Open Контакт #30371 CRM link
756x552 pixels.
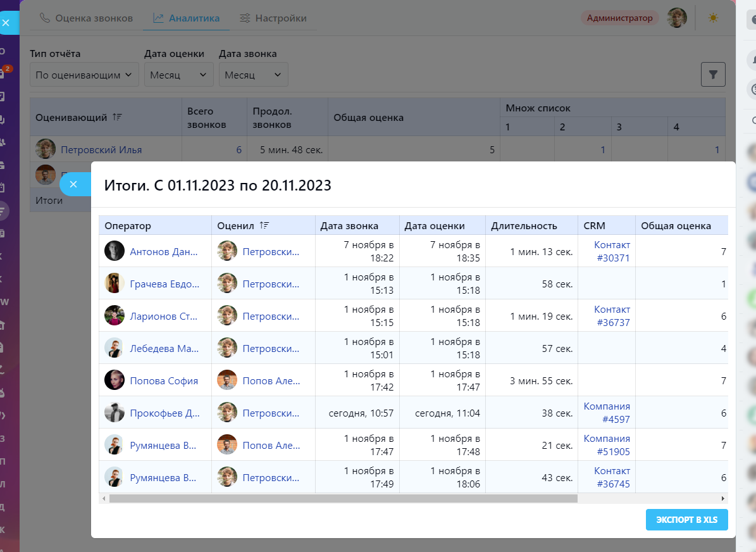pyautogui.click(x=612, y=251)
